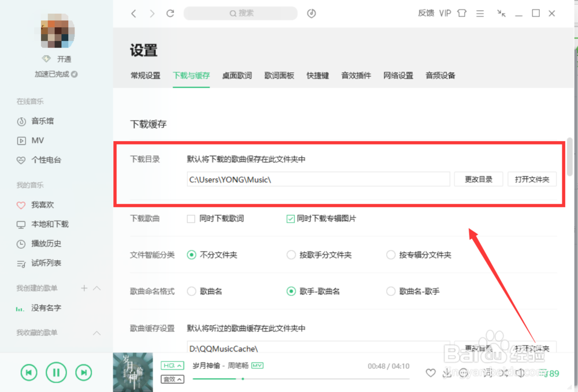
Task: Switch to mini mode icon
Action: tap(501, 13)
